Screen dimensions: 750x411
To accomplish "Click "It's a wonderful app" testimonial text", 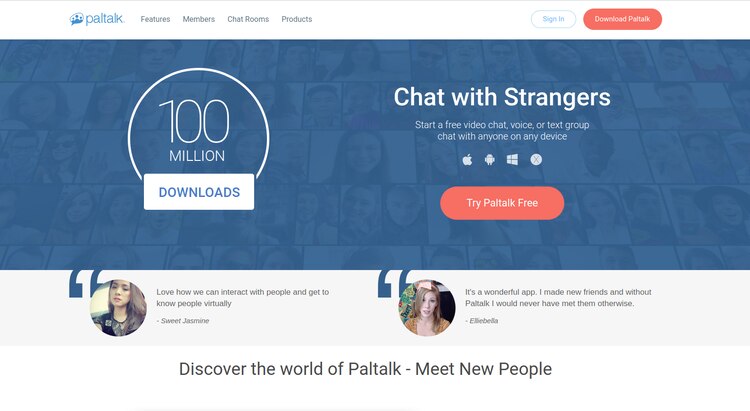I will coord(558,298).
